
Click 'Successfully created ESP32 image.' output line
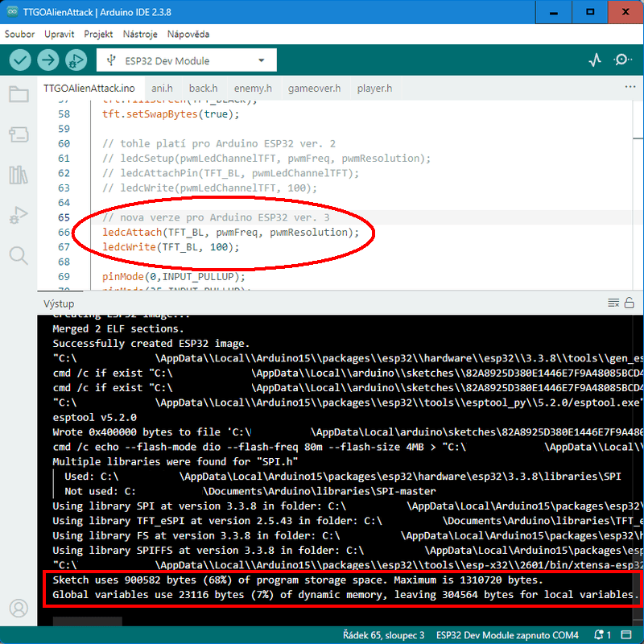(x=151, y=344)
